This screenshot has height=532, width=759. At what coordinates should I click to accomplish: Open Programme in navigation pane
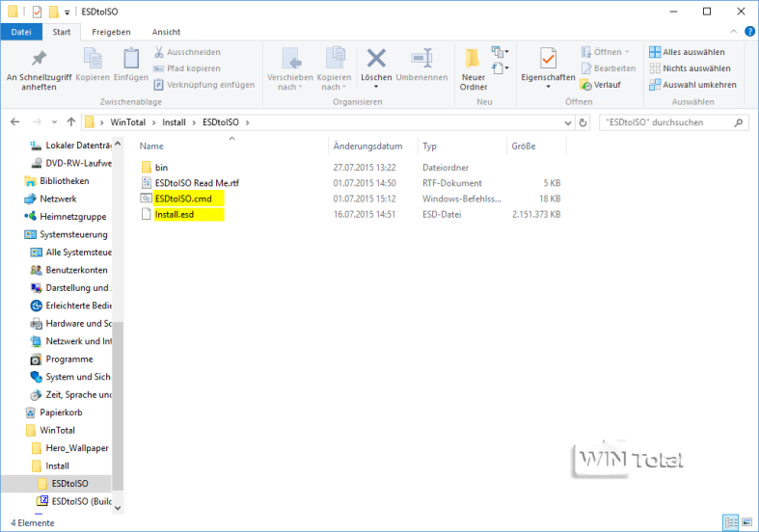click(69, 359)
